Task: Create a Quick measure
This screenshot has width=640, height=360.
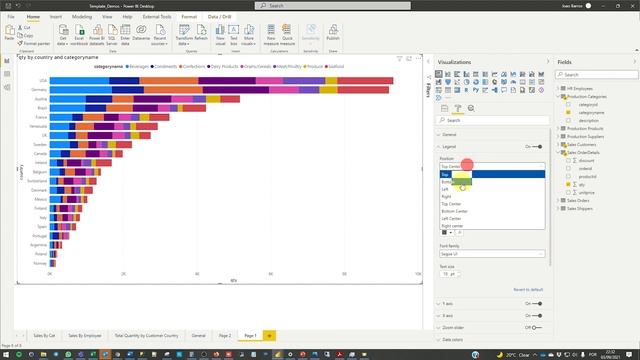Action: point(287,35)
